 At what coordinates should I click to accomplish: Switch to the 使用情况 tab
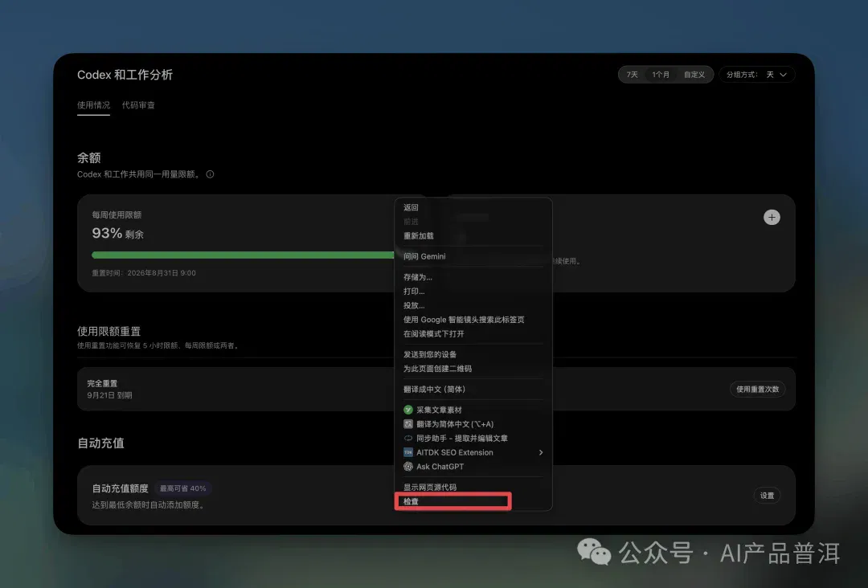tap(93, 105)
